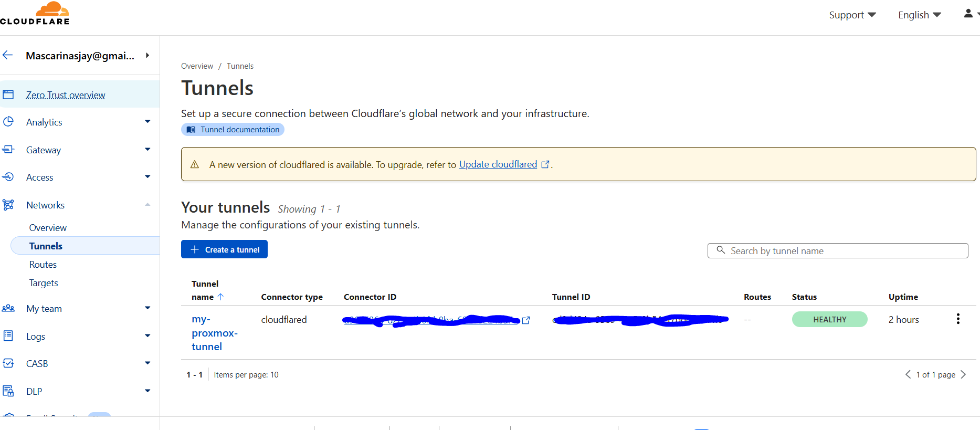The height and width of the screenshot is (430, 980).
Task: Expand the Gateway section
Action: tap(147, 150)
